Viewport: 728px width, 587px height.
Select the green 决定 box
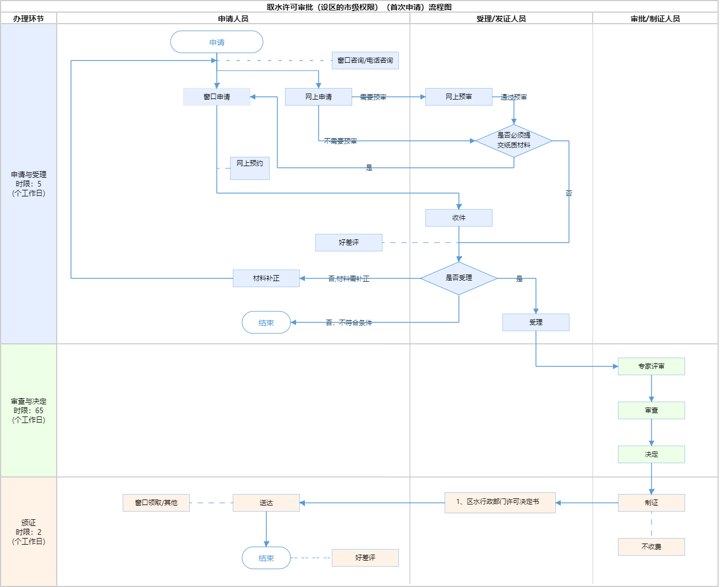coord(651,454)
